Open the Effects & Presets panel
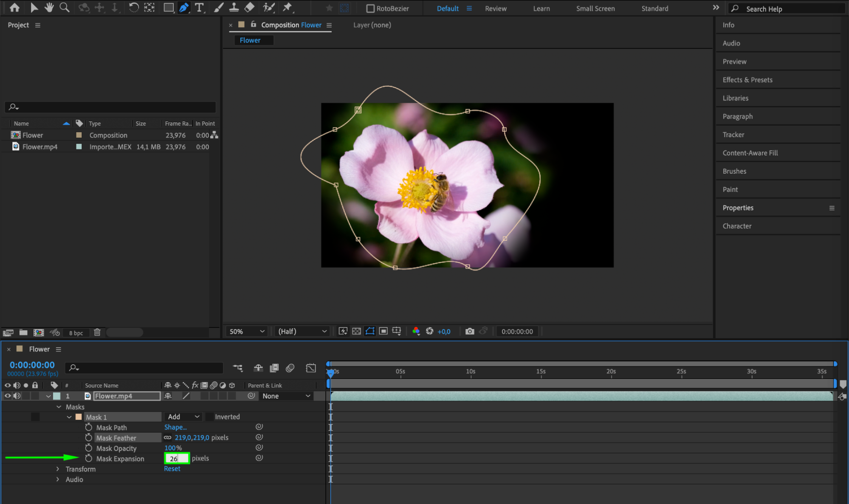This screenshot has width=849, height=504. tap(747, 80)
